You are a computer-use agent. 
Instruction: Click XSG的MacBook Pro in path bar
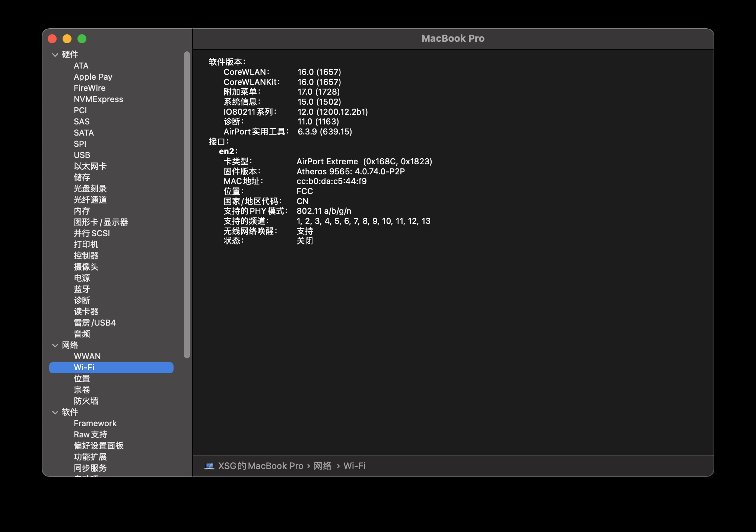(260, 466)
